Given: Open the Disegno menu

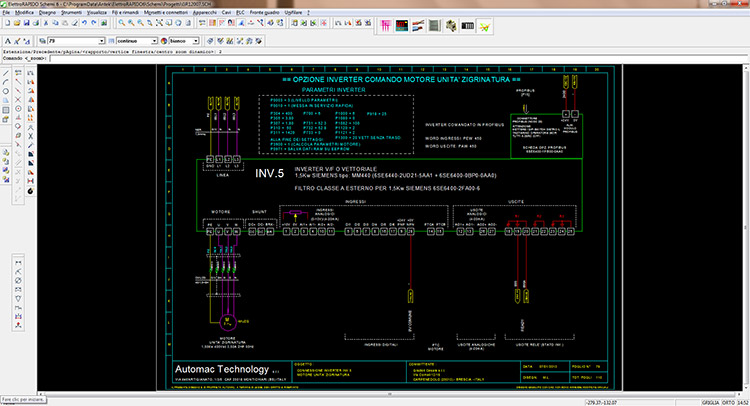Looking at the screenshot, I should 47,12.
